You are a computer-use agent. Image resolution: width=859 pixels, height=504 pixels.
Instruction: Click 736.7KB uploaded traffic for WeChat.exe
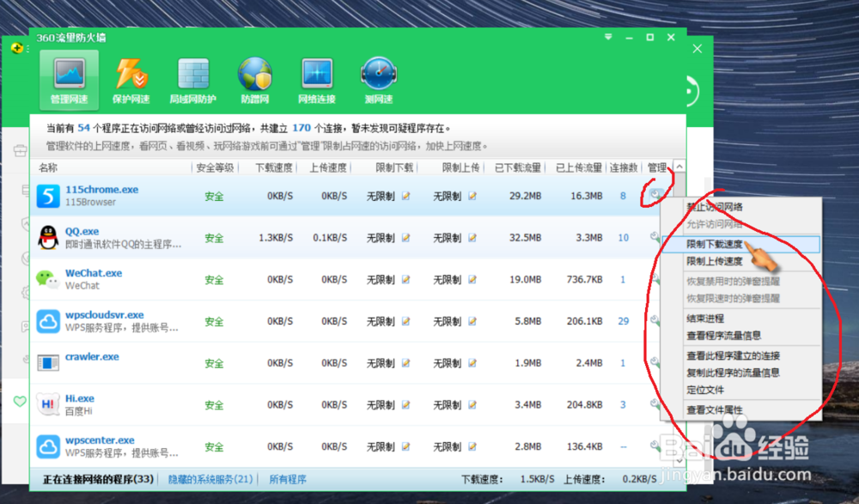(584, 279)
